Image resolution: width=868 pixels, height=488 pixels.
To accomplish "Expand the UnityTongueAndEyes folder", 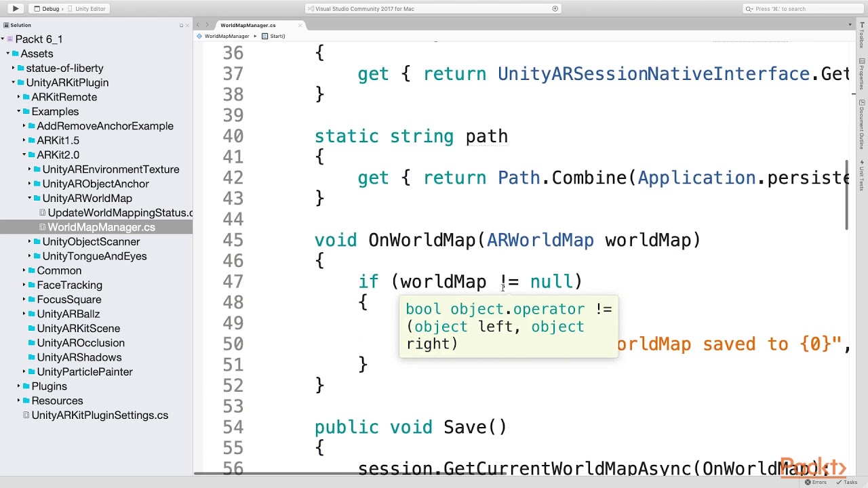I will [x=29, y=256].
